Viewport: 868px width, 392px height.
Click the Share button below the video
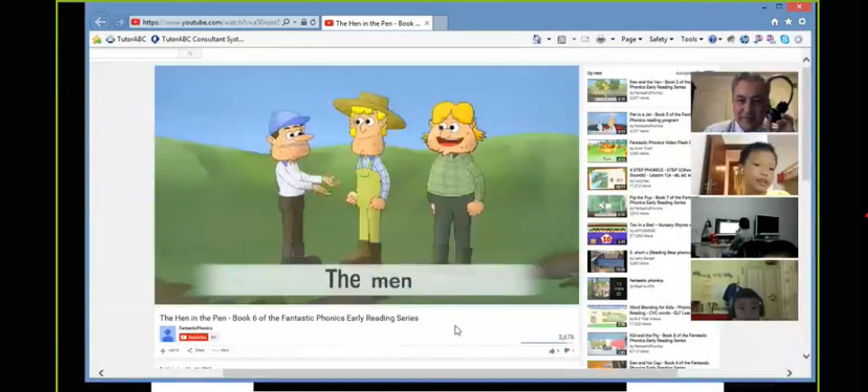[196, 351]
